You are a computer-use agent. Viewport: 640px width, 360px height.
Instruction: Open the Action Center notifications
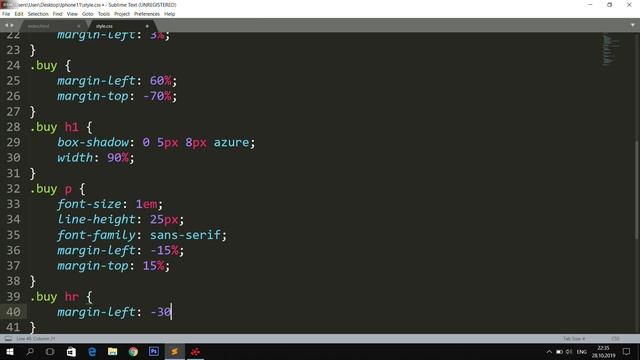(x=627, y=351)
